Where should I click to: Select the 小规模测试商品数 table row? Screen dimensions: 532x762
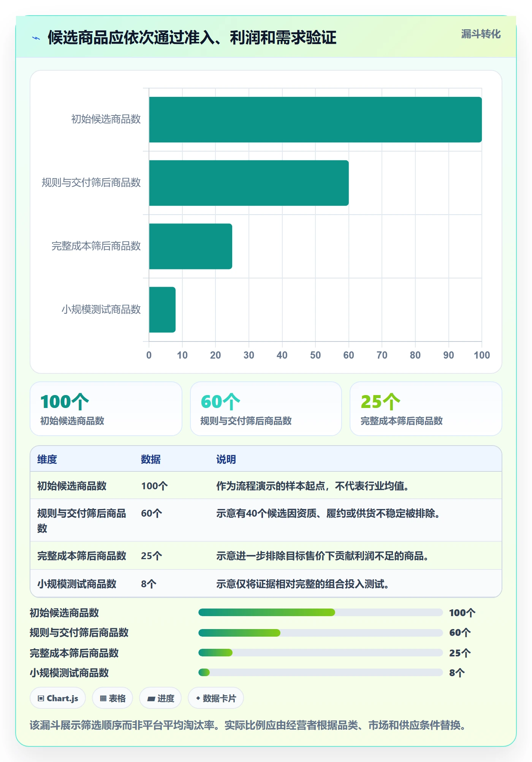click(266, 583)
